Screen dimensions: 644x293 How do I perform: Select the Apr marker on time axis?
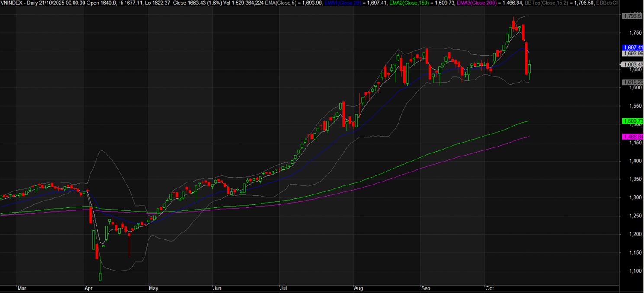pos(88,288)
